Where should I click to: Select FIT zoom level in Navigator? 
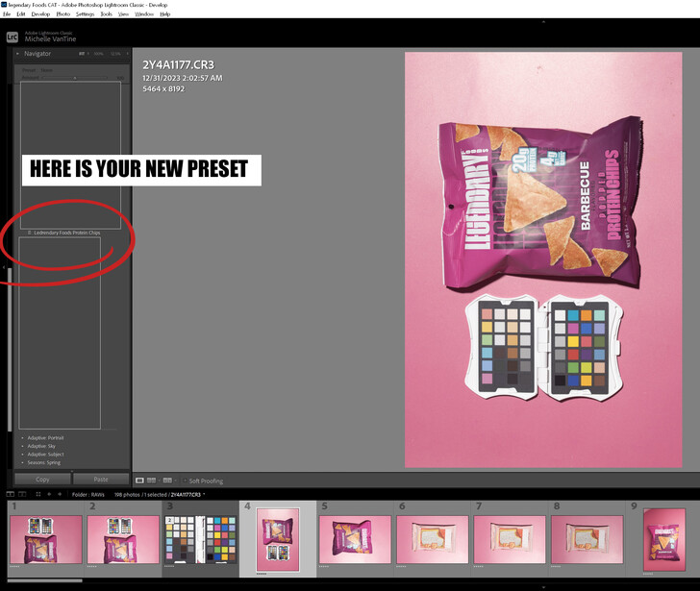(82, 54)
